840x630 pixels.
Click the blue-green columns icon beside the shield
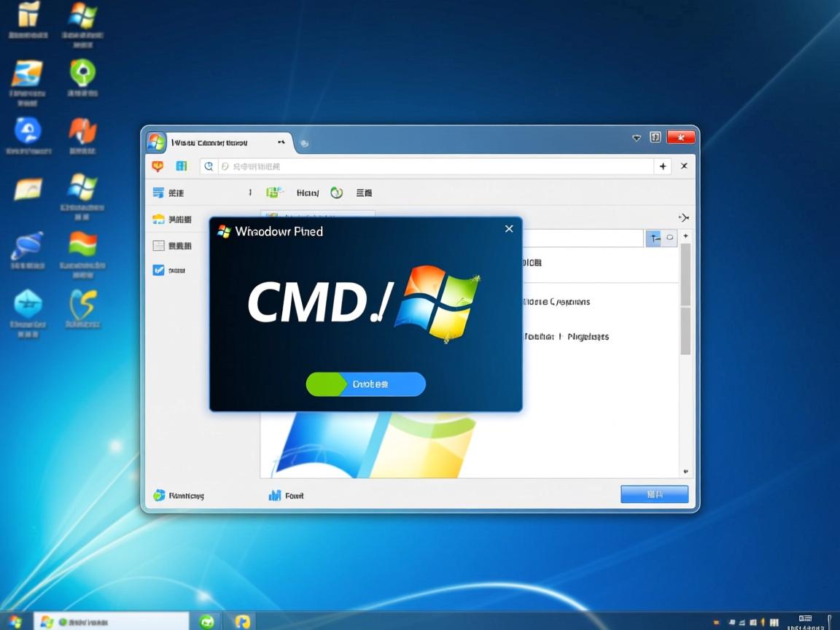tap(182, 166)
